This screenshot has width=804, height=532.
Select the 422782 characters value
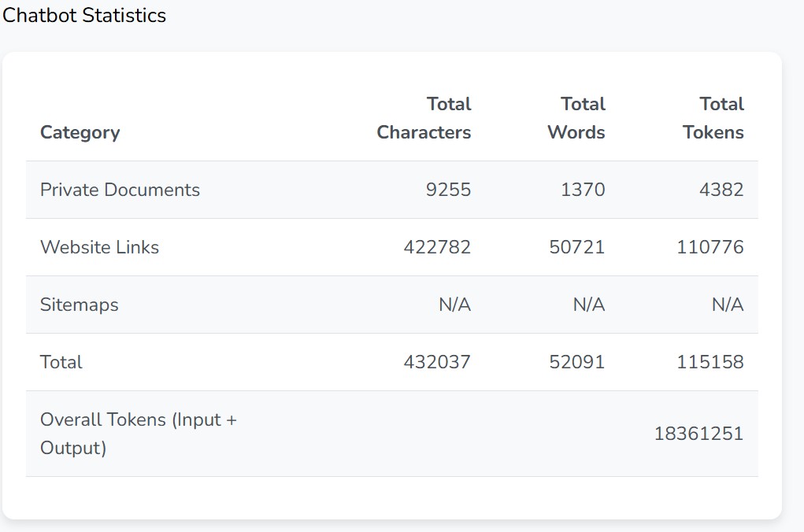coord(437,247)
